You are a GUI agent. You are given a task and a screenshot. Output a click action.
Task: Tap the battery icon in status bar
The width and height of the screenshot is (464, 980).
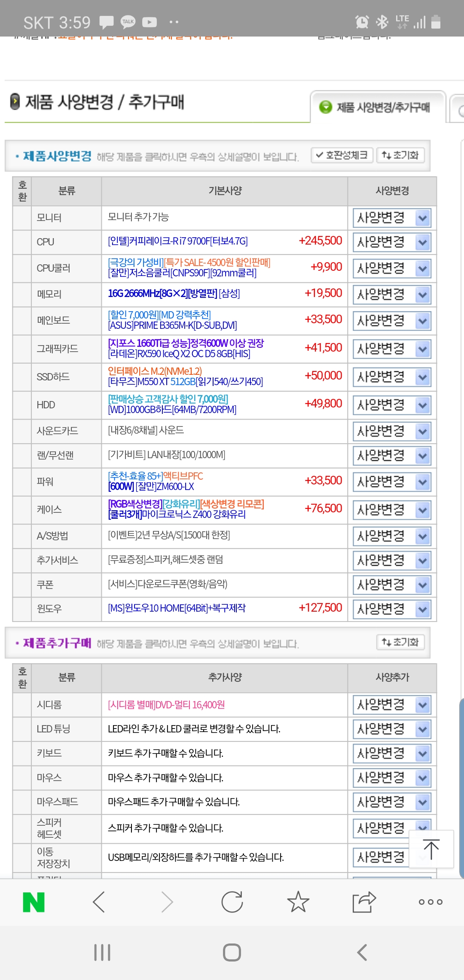436,21
